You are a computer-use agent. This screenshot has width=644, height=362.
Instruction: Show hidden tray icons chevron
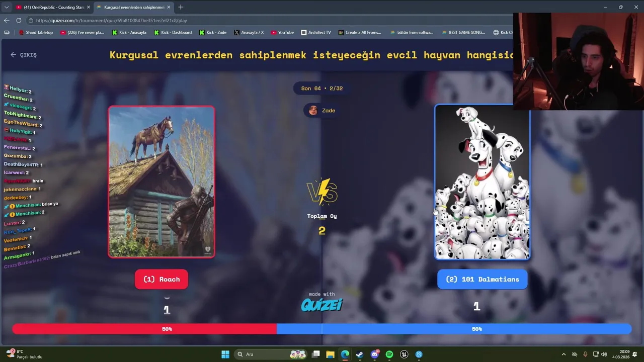(563, 354)
